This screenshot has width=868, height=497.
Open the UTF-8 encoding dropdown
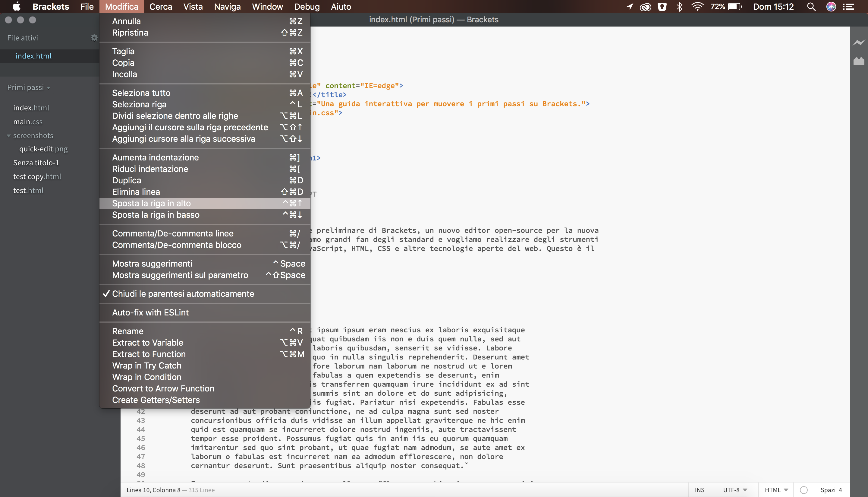(x=735, y=490)
